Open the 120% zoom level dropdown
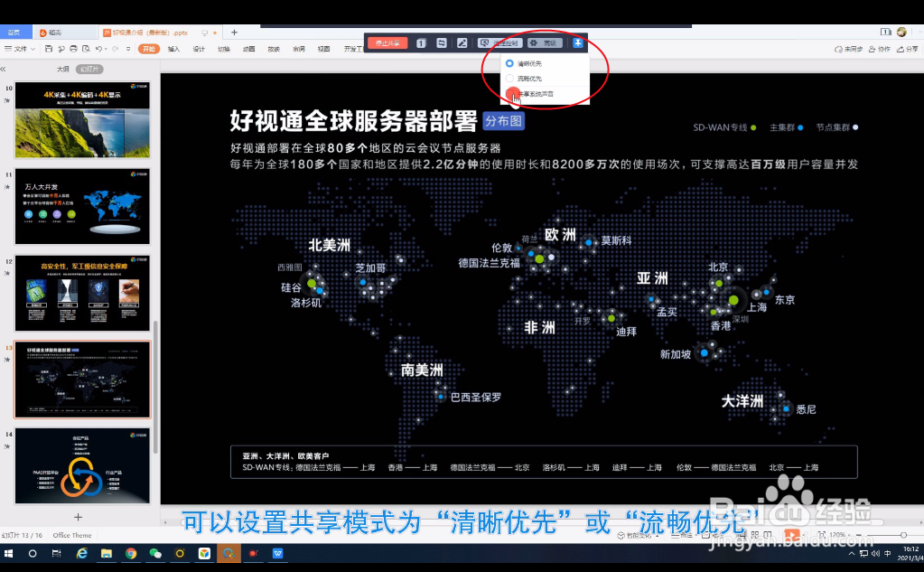Screen dimensions: 924x572 click(840, 535)
